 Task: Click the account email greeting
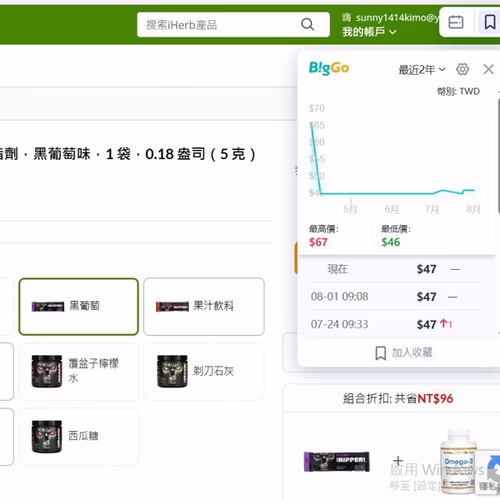tap(391, 17)
